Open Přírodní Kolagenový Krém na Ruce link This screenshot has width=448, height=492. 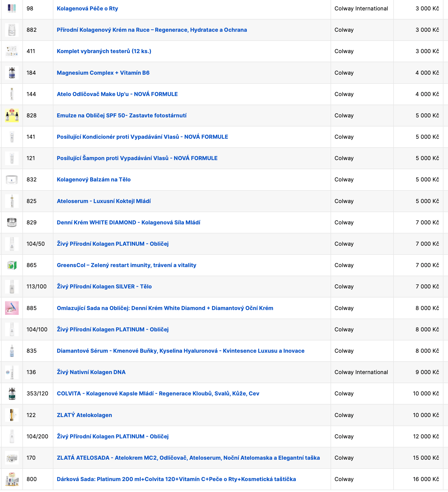click(x=152, y=30)
